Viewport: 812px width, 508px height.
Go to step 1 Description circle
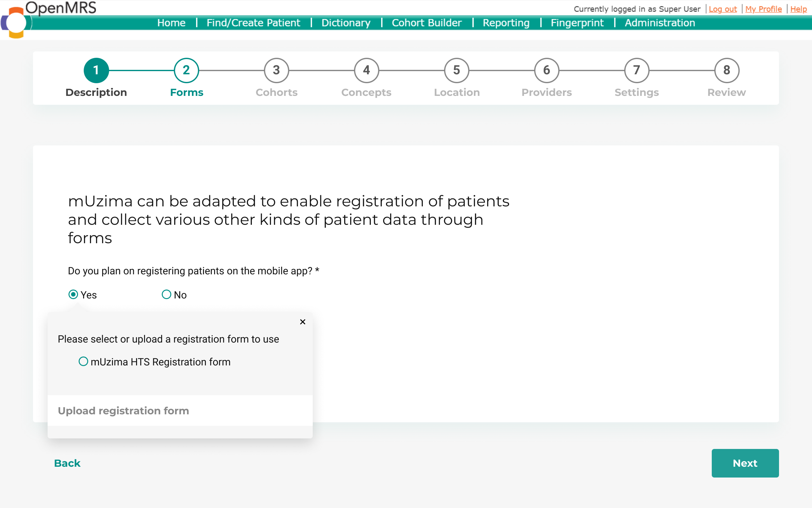(96, 70)
